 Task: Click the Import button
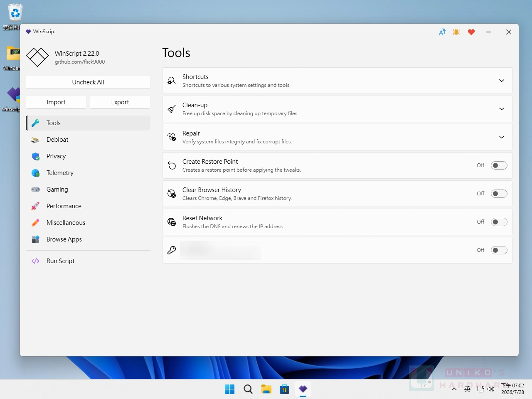(x=56, y=102)
